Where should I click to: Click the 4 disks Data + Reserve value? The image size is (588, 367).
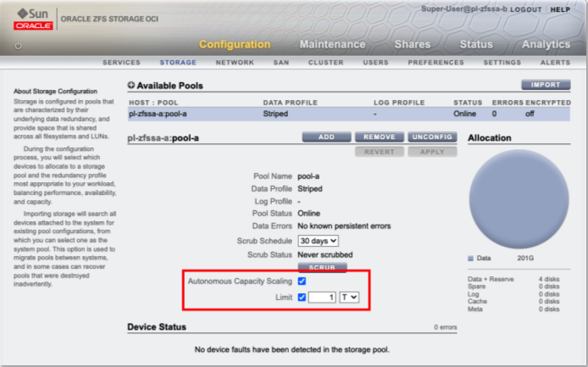tap(549, 279)
